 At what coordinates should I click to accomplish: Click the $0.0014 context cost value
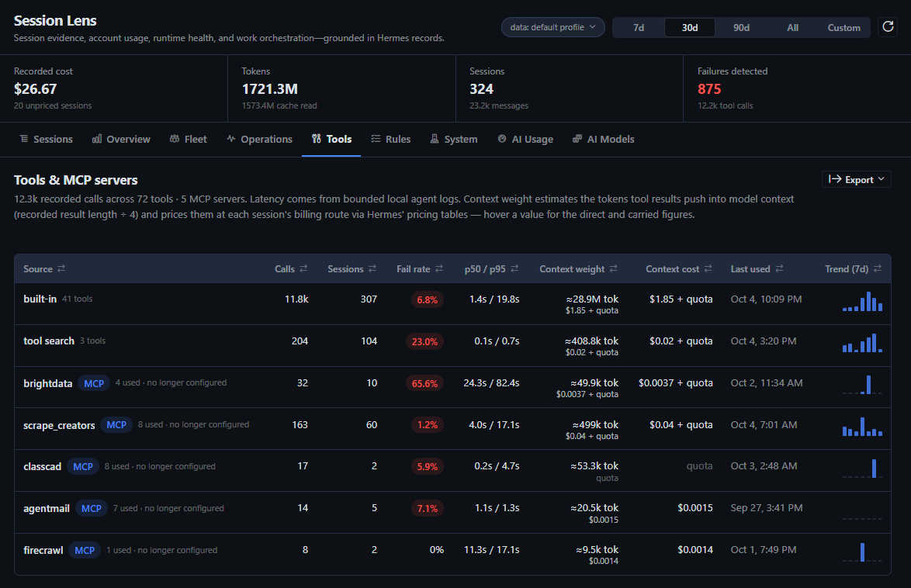[695, 550]
